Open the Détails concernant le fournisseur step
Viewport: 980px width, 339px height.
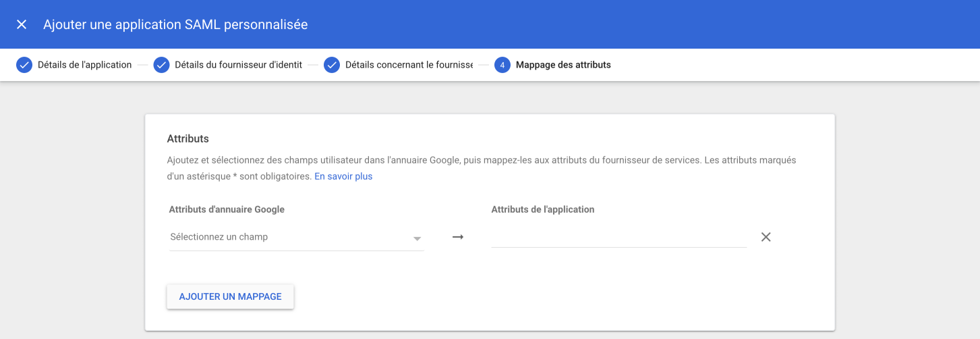pyautogui.click(x=409, y=65)
